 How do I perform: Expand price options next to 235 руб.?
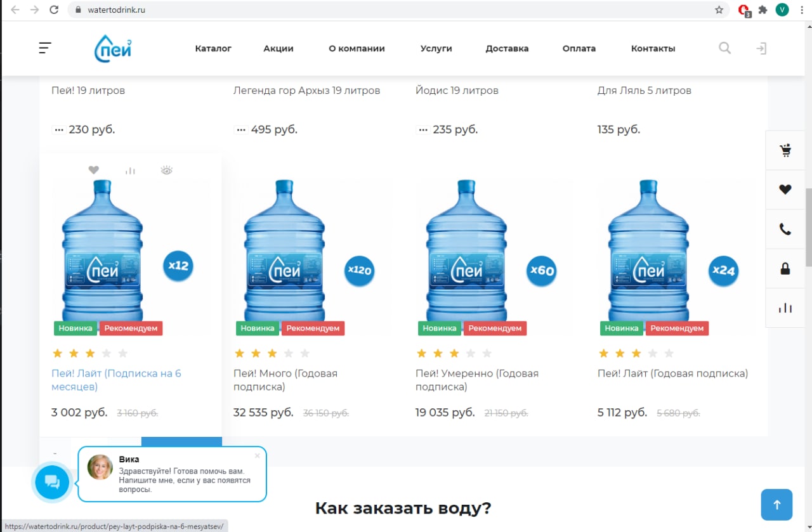(423, 129)
